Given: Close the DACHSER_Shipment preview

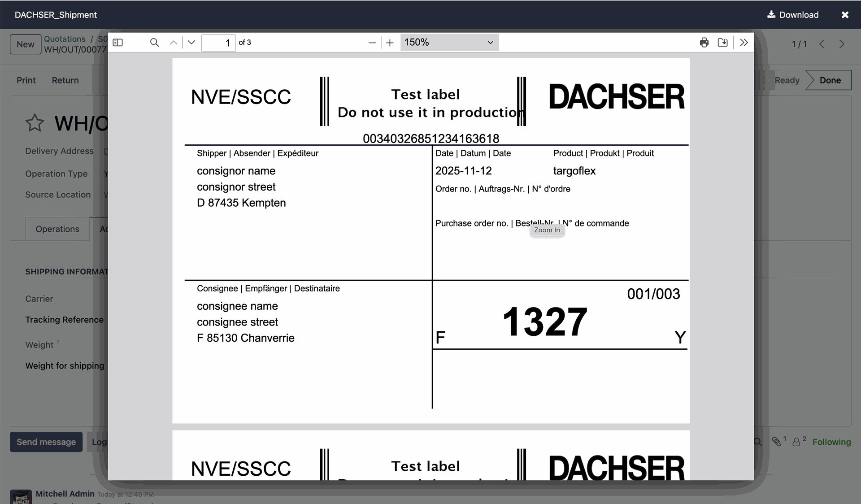Looking at the screenshot, I should pos(845,15).
